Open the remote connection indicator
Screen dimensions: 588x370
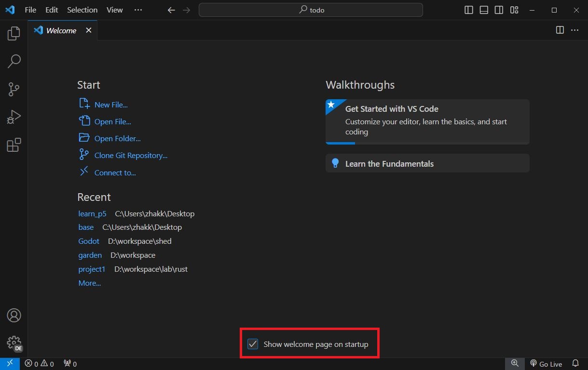pos(9,364)
